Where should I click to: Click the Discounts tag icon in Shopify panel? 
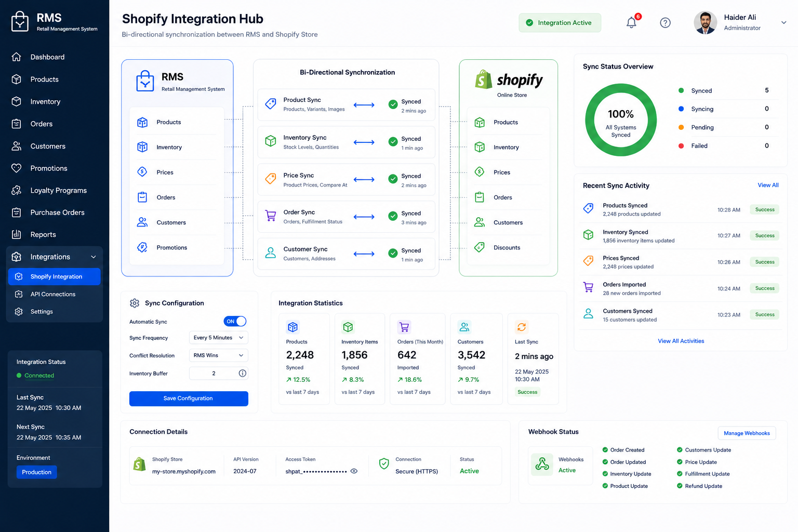(480, 247)
